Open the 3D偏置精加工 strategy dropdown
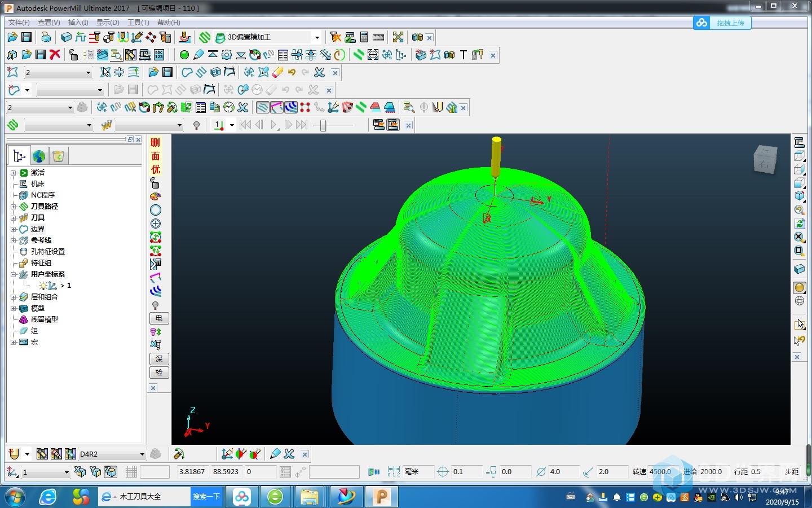812x508 pixels. (x=317, y=37)
